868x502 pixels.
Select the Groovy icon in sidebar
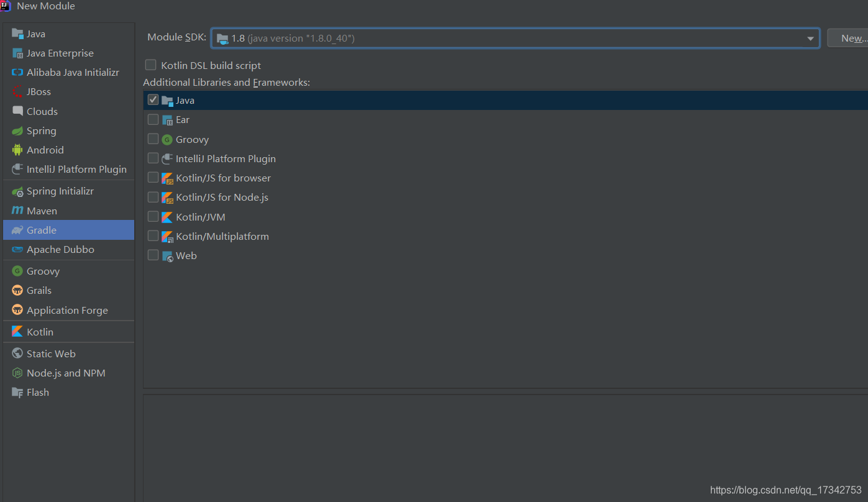(x=17, y=271)
